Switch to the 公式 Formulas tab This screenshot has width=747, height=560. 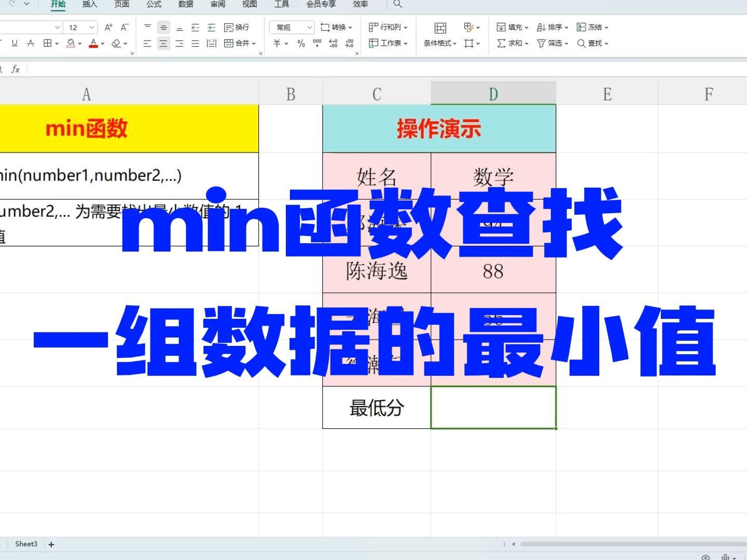pyautogui.click(x=154, y=4)
